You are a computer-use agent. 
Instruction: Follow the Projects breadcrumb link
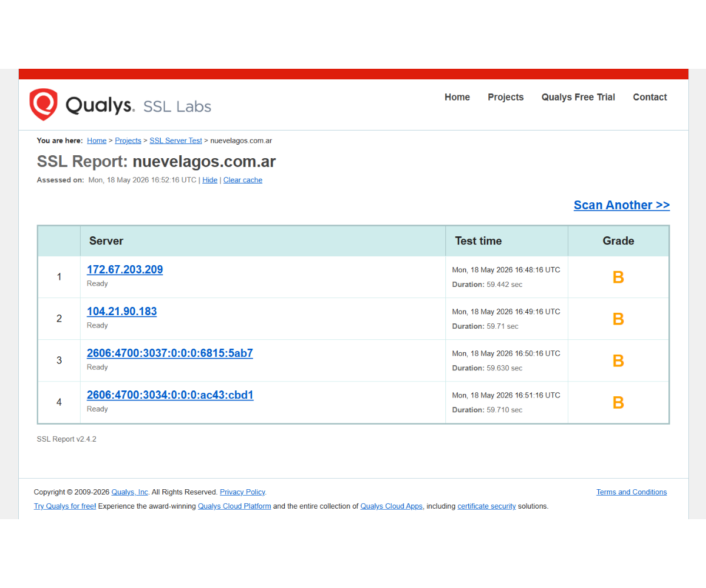click(x=128, y=141)
